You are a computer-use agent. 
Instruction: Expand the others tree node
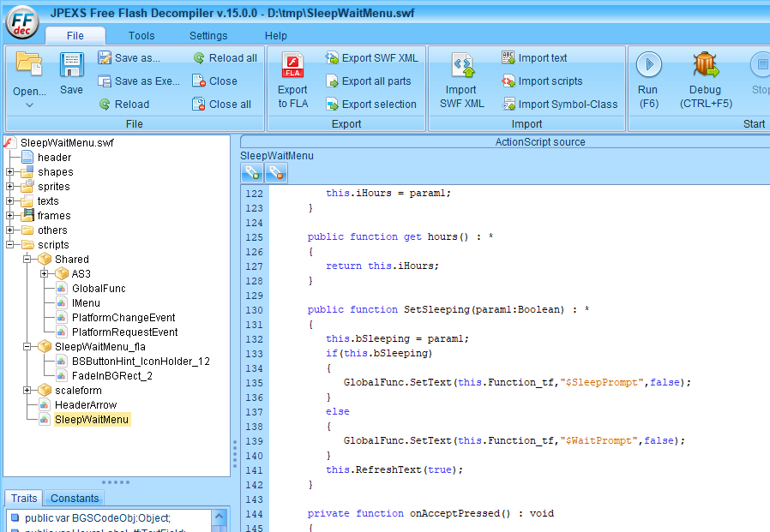[9, 230]
